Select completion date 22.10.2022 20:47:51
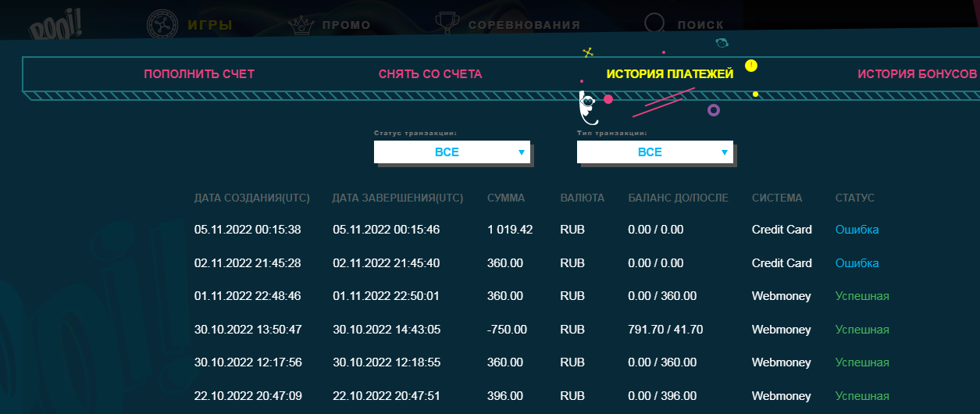This screenshot has width=980, height=414. pos(386,396)
